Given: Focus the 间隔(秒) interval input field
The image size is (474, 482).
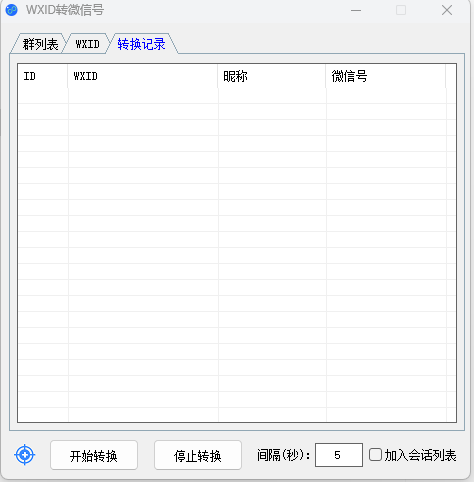Looking at the screenshot, I should click(339, 455).
